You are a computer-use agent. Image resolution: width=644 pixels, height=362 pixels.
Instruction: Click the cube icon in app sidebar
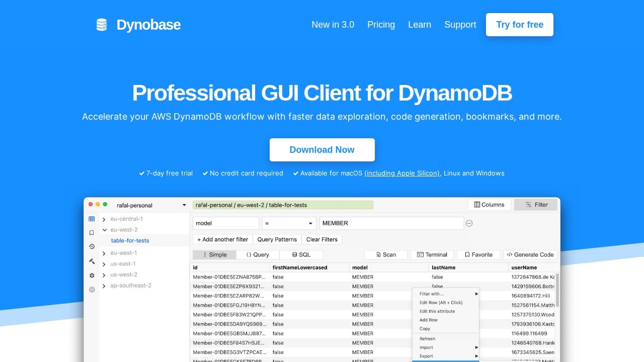(x=92, y=276)
